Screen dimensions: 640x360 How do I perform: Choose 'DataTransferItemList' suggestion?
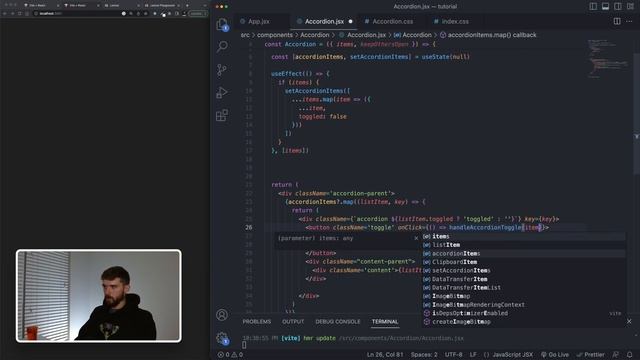(523, 288)
